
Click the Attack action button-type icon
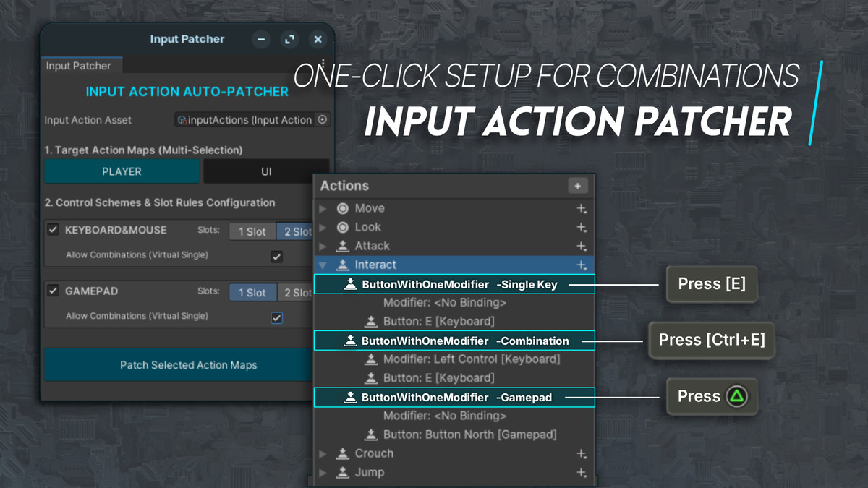coord(343,246)
